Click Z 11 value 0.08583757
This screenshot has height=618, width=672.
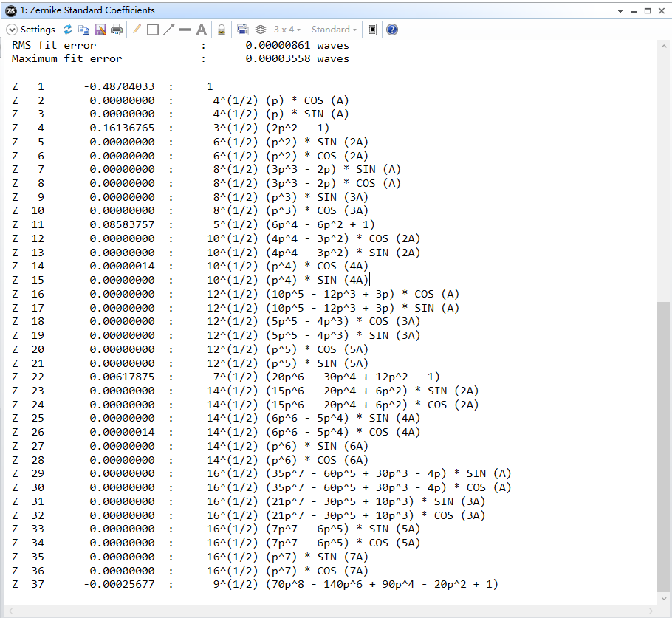pyautogui.click(x=122, y=224)
